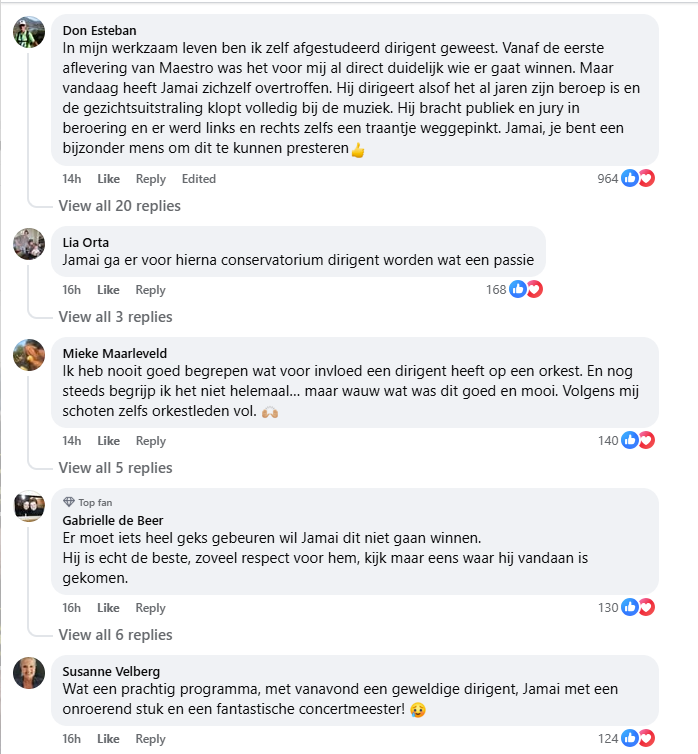The image size is (698, 754).
Task: Click the 14h timestamp on Mieke's comment
Action: [71, 441]
